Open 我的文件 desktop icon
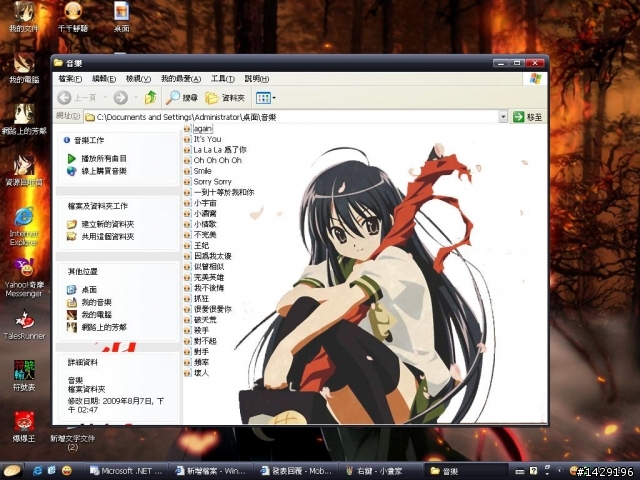This screenshot has height=480, width=640. (24, 16)
